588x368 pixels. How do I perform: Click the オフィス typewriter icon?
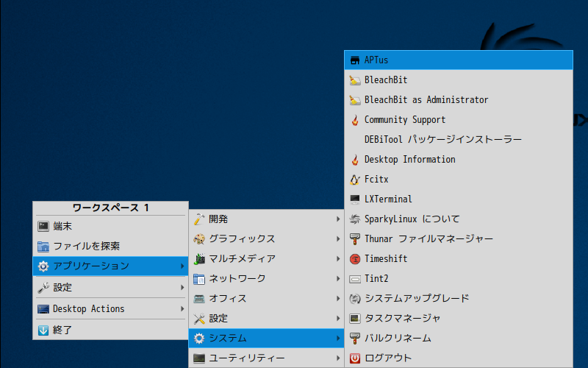coord(199,299)
